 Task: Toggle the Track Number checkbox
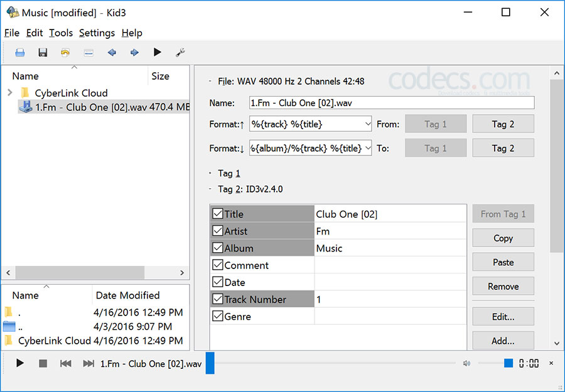click(218, 299)
